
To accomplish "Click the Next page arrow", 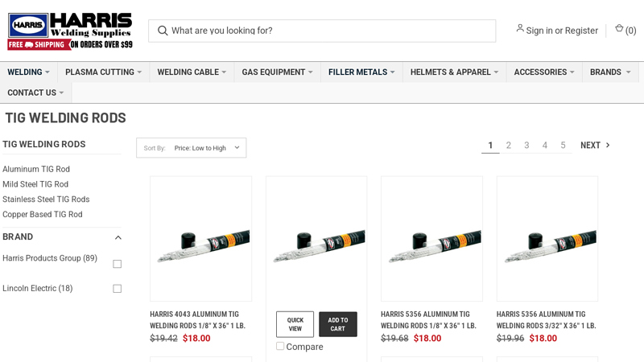I will coord(595,146).
